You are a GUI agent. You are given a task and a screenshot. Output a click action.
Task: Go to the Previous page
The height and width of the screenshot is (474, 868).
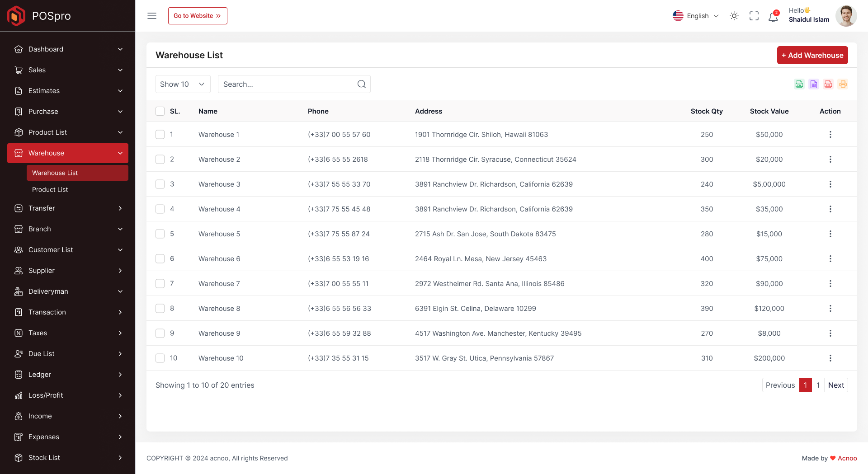point(780,385)
